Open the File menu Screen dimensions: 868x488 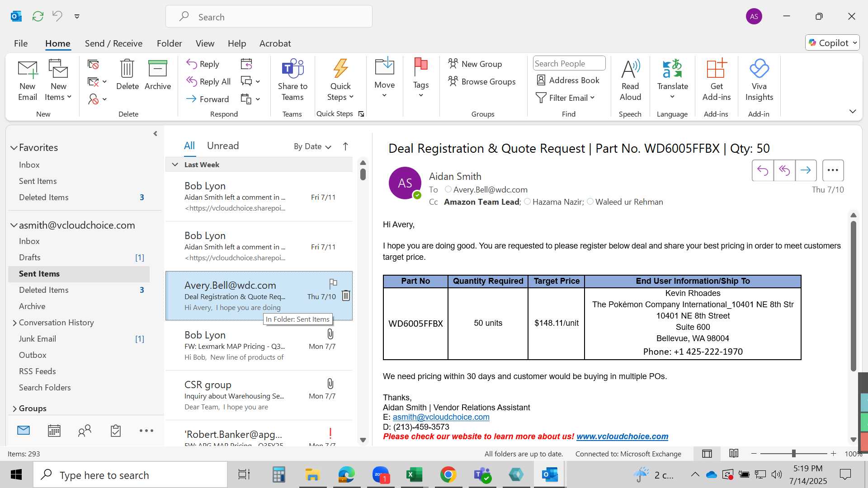point(21,43)
